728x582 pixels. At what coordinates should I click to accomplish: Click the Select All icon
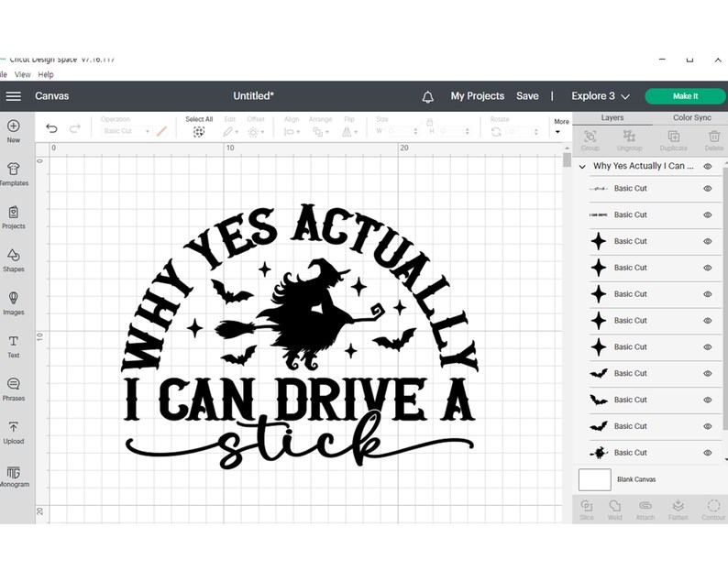(x=199, y=132)
